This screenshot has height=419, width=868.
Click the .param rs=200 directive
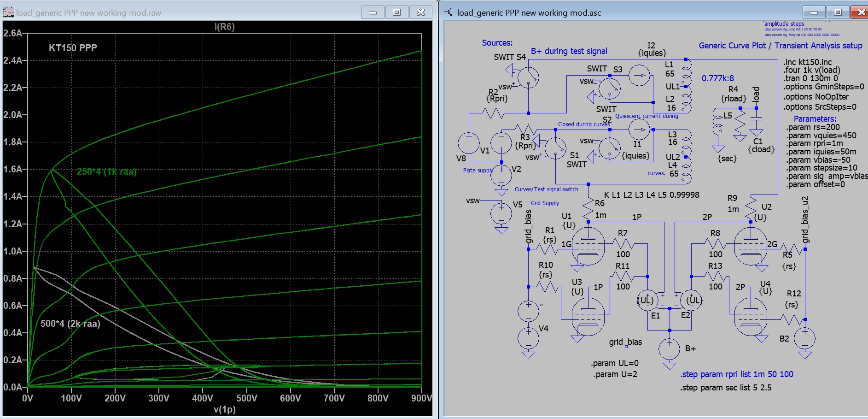813,127
